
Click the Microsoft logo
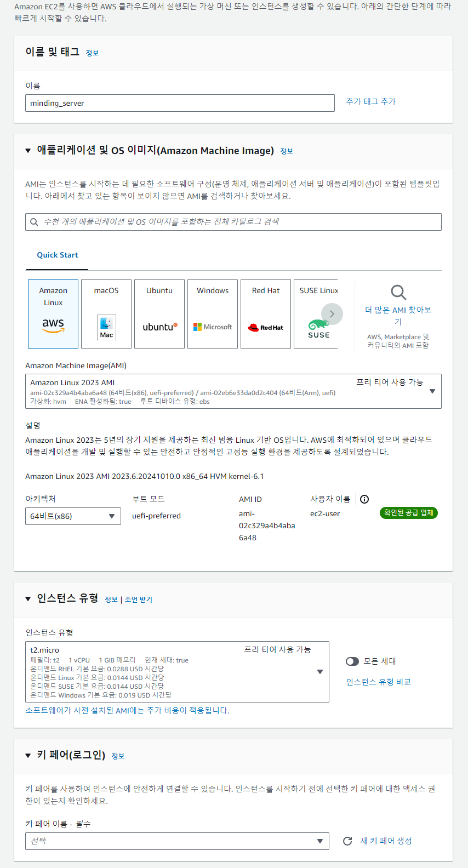point(213,327)
